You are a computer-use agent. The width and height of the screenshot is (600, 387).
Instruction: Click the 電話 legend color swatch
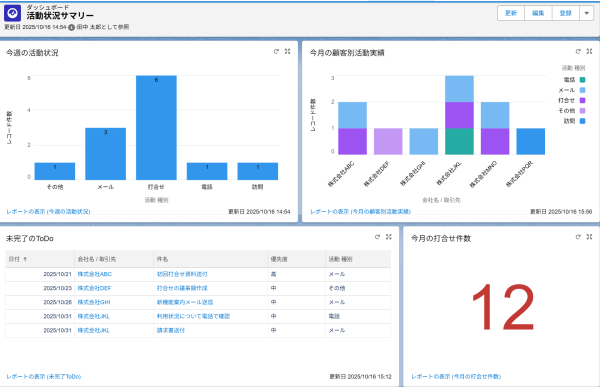582,80
